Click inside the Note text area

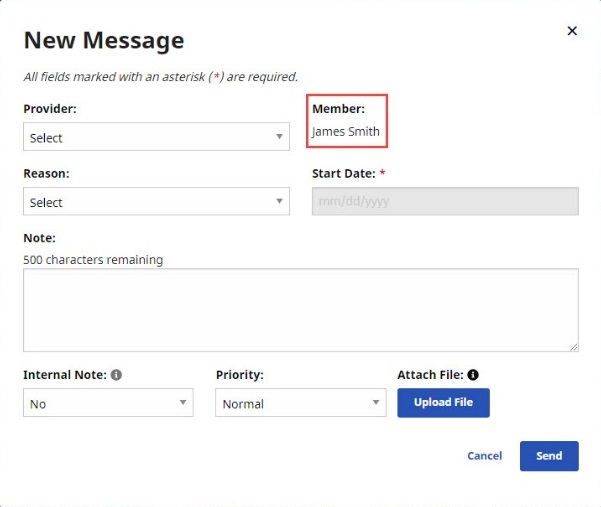pyautogui.click(x=301, y=310)
